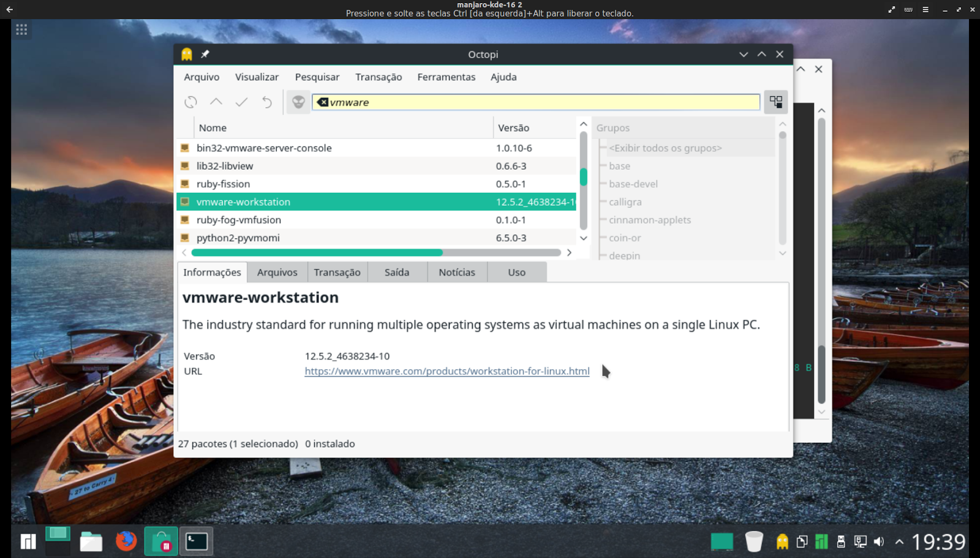Open the file manager from the taskbar
This screenshot has width=980, height=558.
(91, 541)
